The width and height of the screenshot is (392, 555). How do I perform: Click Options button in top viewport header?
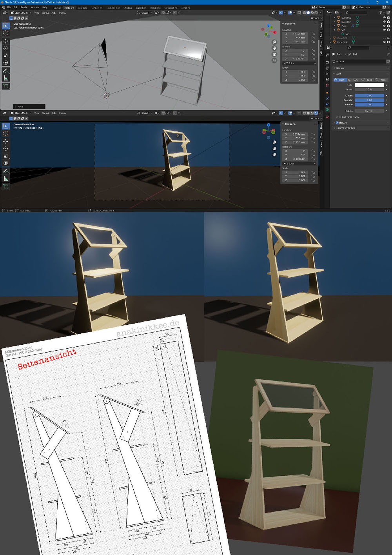coord(315,18)
